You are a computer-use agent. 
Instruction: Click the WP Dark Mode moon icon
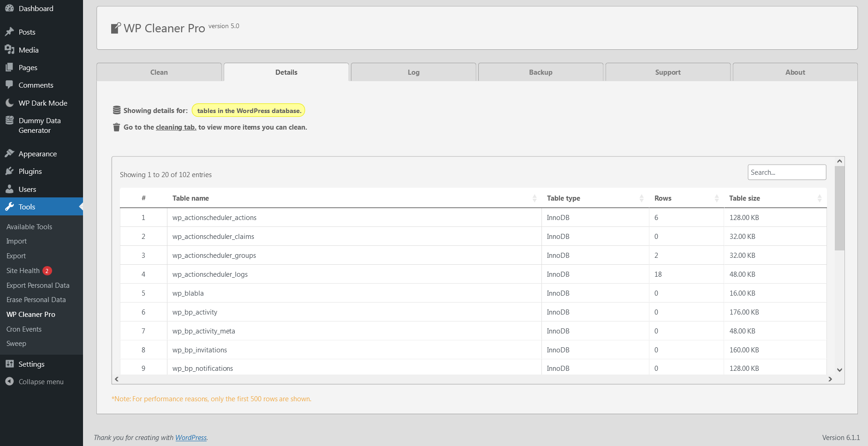9,103
